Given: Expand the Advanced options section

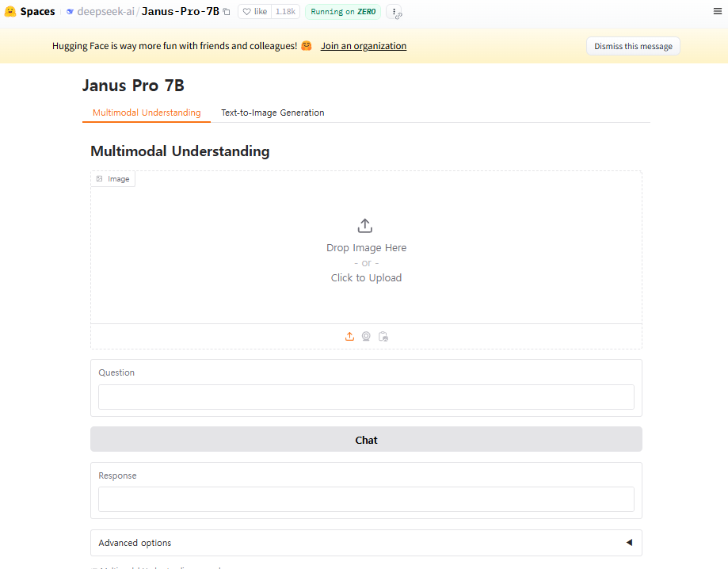Looking at the screenshot, I should [366, 543].
